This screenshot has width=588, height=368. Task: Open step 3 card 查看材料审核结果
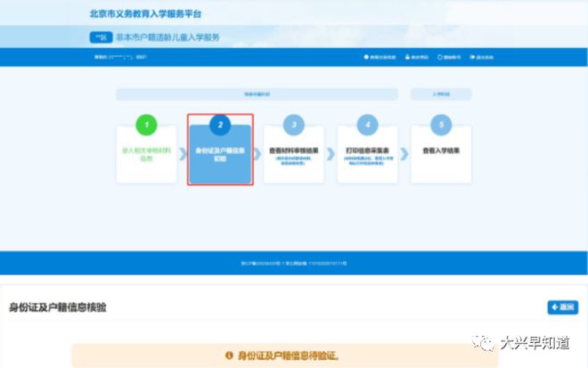[x=294, y=154]
